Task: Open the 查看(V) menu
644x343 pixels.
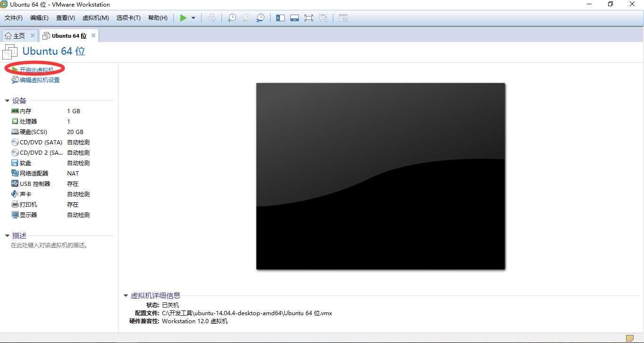Action: 65,18
